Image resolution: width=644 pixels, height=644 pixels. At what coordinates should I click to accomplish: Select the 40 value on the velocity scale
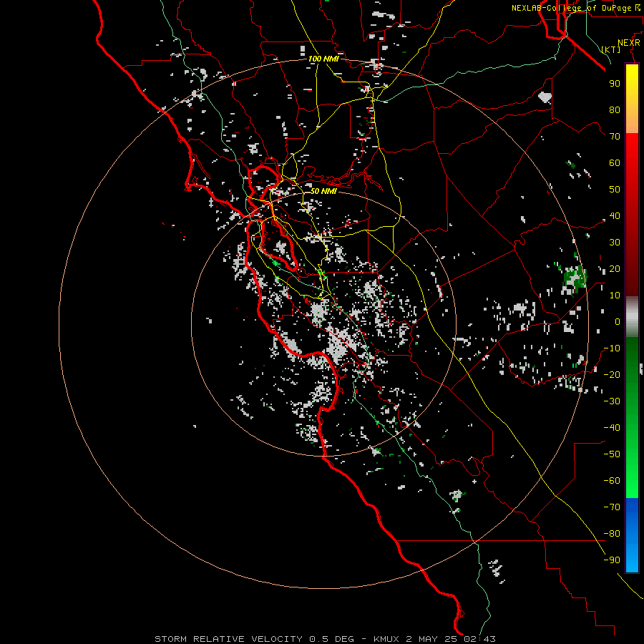[x=615, y=215]
